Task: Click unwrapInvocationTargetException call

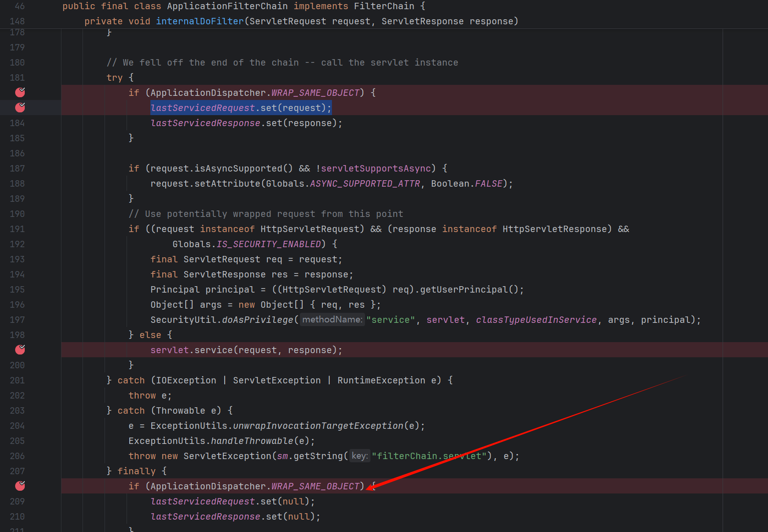Action: (318, 426)
